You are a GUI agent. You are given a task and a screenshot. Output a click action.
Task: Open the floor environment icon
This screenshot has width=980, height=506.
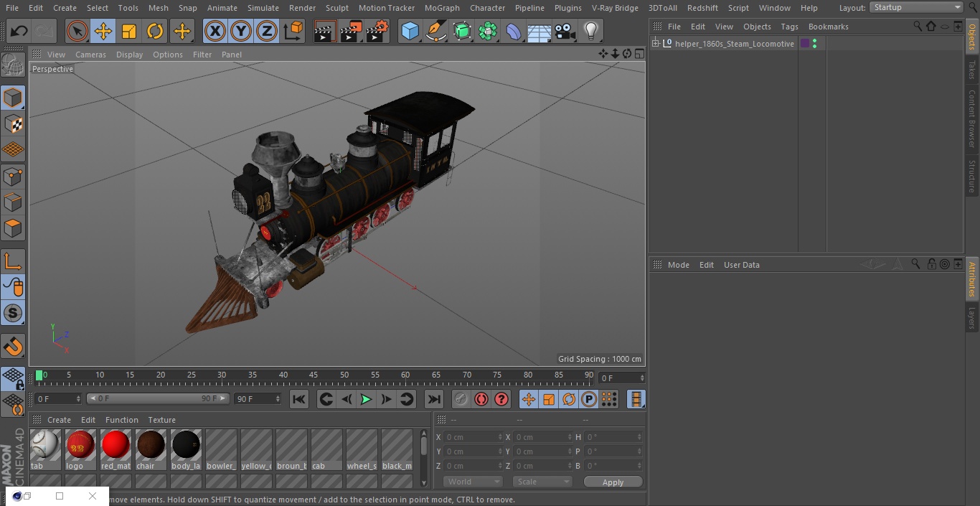point(539,31)
